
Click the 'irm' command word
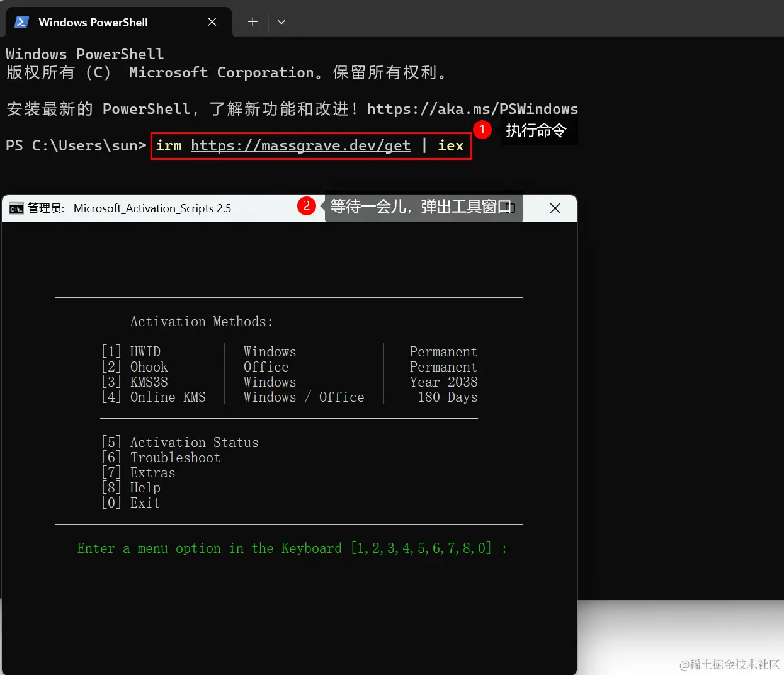(169, 146)
